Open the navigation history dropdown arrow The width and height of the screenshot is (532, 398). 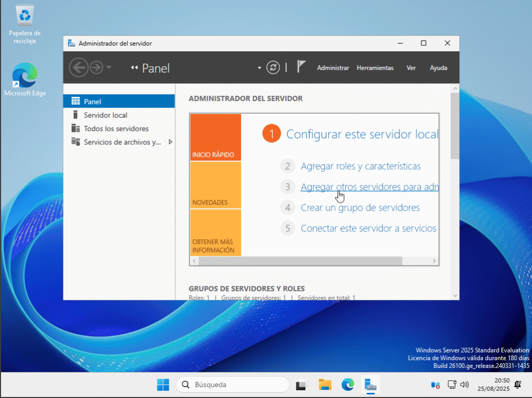[109, 67]
